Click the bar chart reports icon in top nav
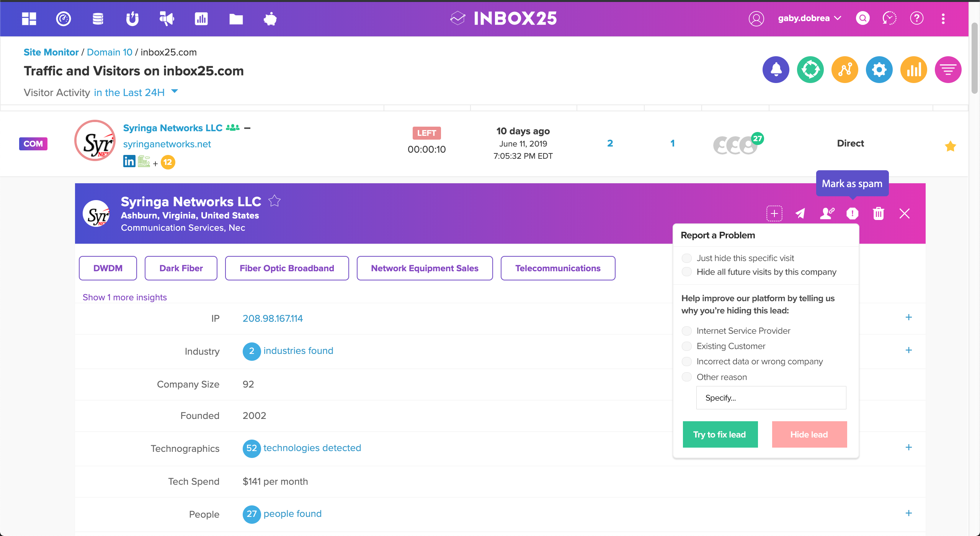The image size is (980, 536). click(201, 18)
